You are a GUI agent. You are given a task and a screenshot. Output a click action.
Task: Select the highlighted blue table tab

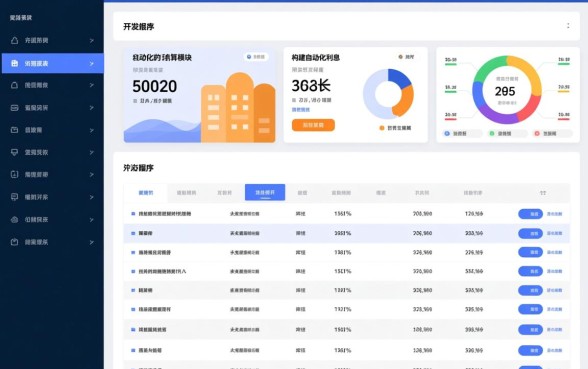(x=265, y=192)
